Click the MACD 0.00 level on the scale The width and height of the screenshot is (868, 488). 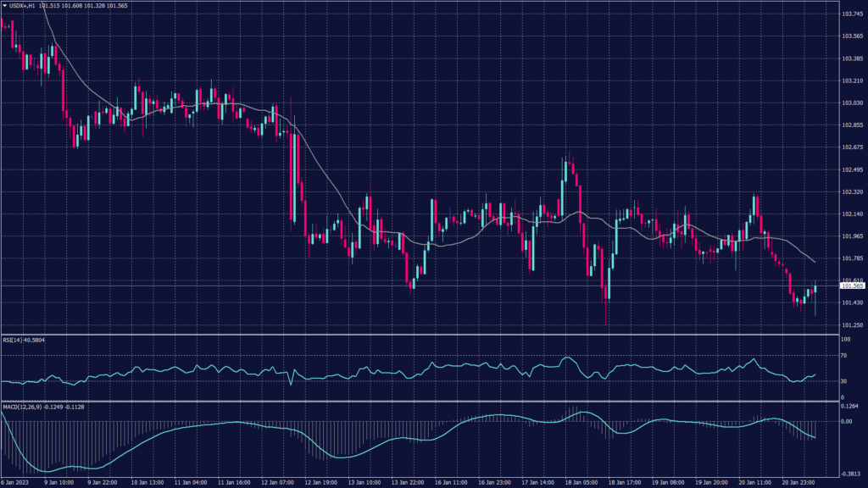[x=847, y=421]
